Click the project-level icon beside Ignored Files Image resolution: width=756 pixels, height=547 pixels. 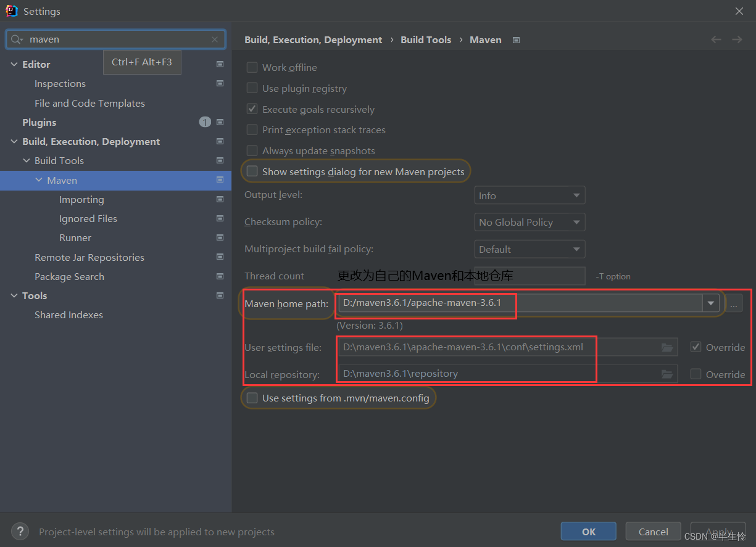click(x=220, y=218)
